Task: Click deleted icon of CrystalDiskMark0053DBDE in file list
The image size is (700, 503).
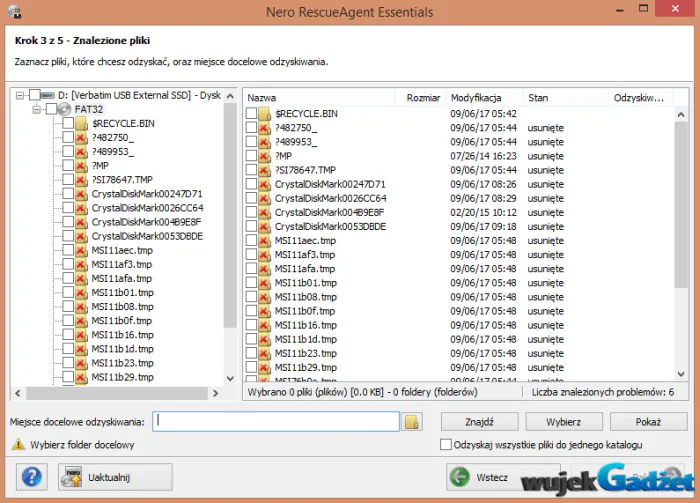Action: (x=265, y=226)
